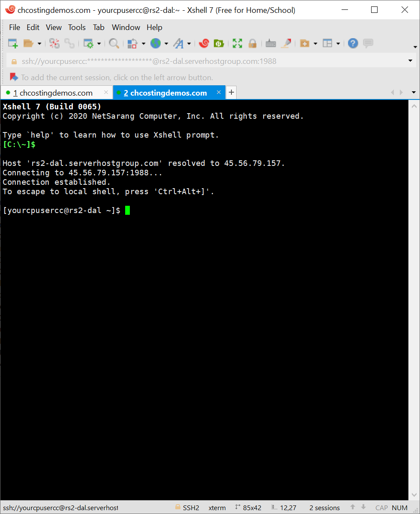Toggle full screen mode icon

[x=237, y=43]
